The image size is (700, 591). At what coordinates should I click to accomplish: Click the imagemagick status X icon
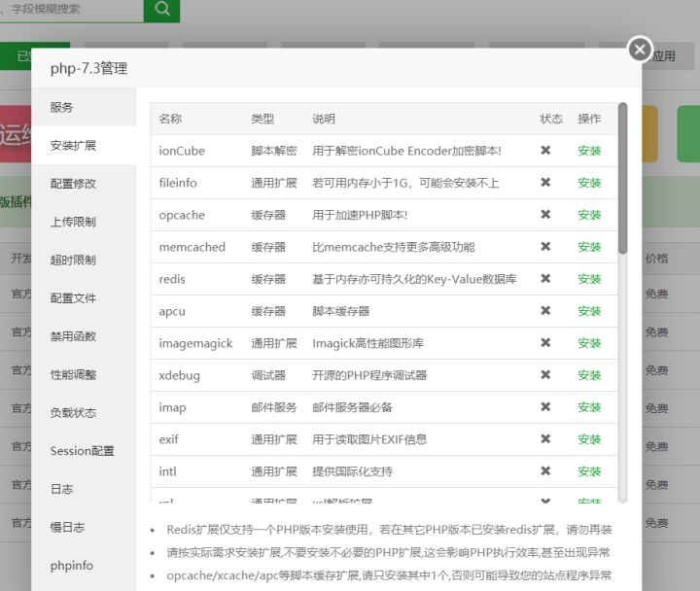545,343
